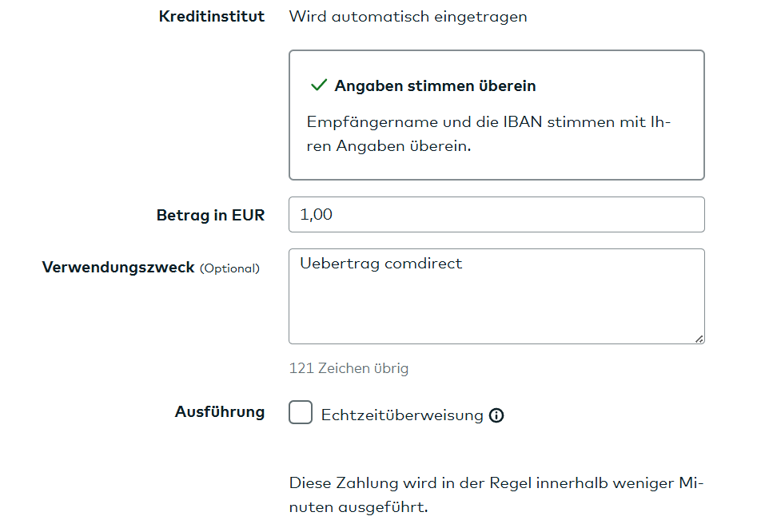Screen dimensions: 773x532
Task: Click the '121 Zeichen übrig' counter text
Action: tap(349, 368)
